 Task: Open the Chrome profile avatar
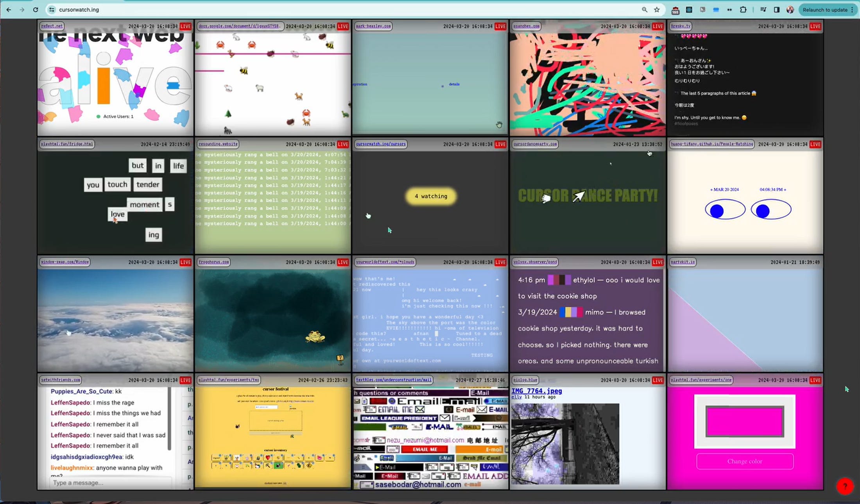coord(790,10)
